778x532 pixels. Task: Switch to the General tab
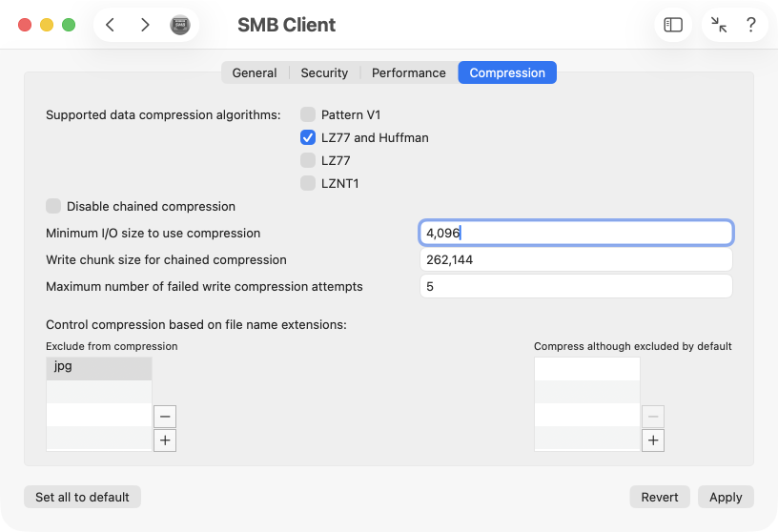pos(255,73)
